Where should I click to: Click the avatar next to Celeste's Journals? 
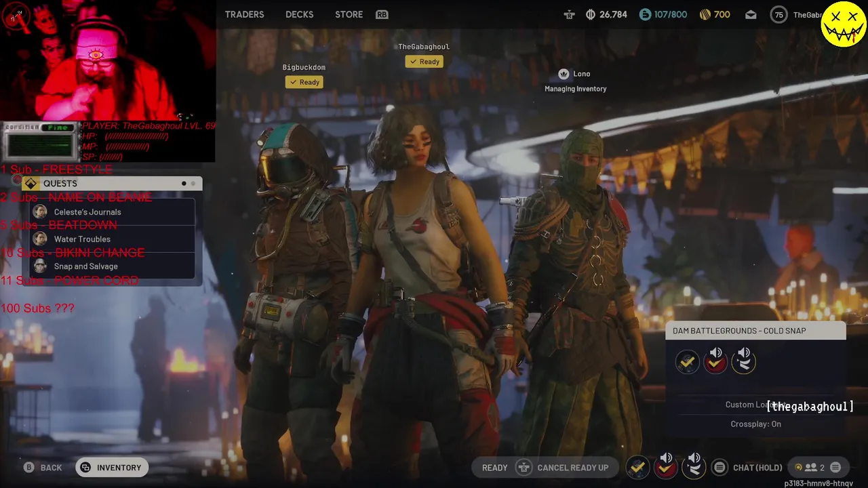tap(40, 212)
